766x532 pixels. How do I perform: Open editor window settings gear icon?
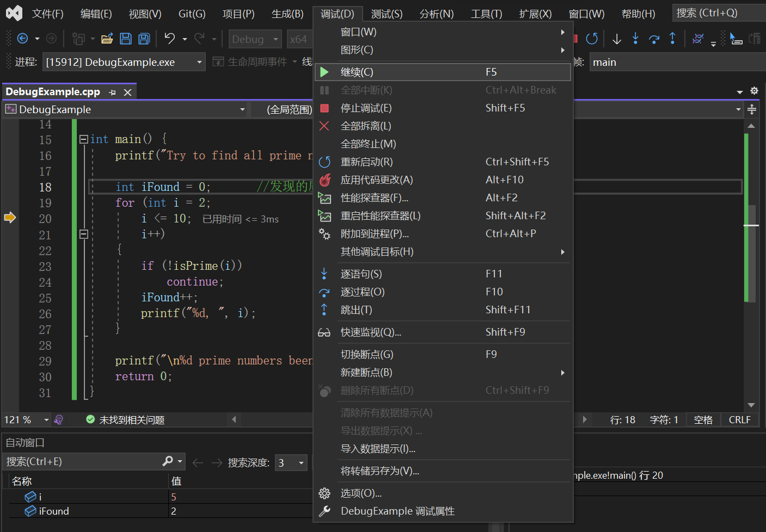[754, 91]
